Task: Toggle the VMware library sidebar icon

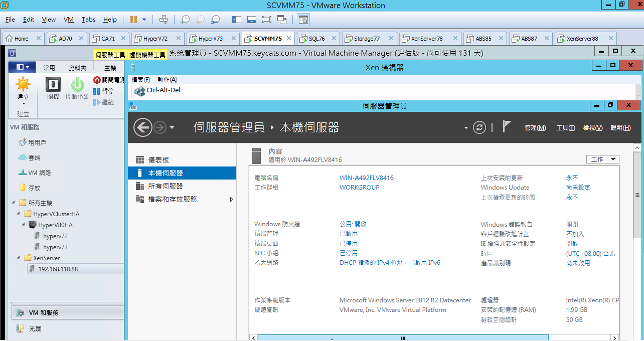Action: coord(237,20)
